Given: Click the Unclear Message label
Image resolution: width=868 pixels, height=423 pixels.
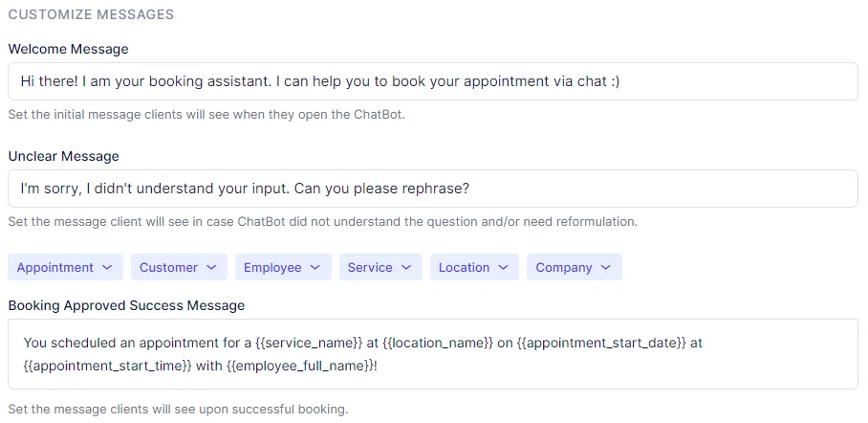Looking at the screenshot, I should point(63,156).
